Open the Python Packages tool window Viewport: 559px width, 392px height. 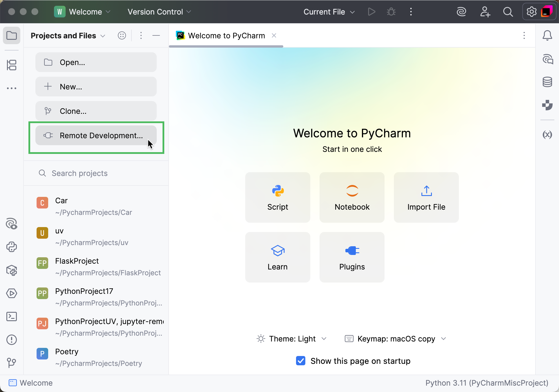click(x=12, y=270)
